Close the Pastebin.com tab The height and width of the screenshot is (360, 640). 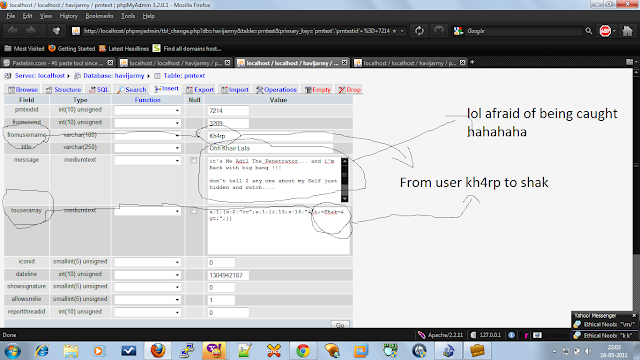click(x=110, y=62)
